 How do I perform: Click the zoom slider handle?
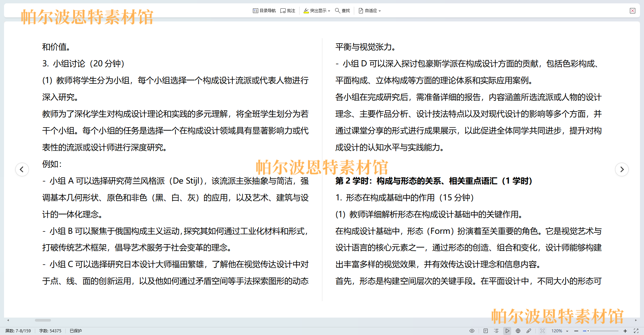tap(588, 331)
